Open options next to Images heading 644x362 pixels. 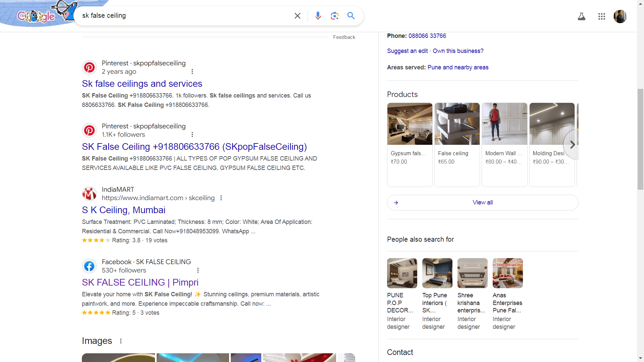click(x=121, y=341)
